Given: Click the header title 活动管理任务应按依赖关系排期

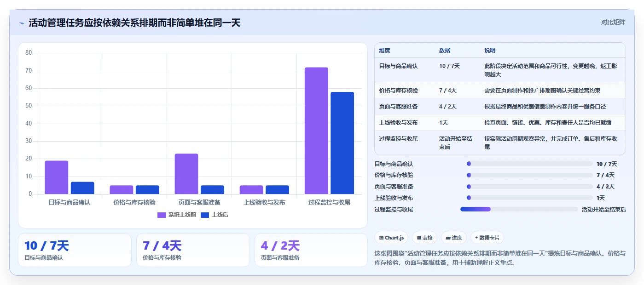Looking at the screenshot, I should pyautogui.click(x=134, y=23).
